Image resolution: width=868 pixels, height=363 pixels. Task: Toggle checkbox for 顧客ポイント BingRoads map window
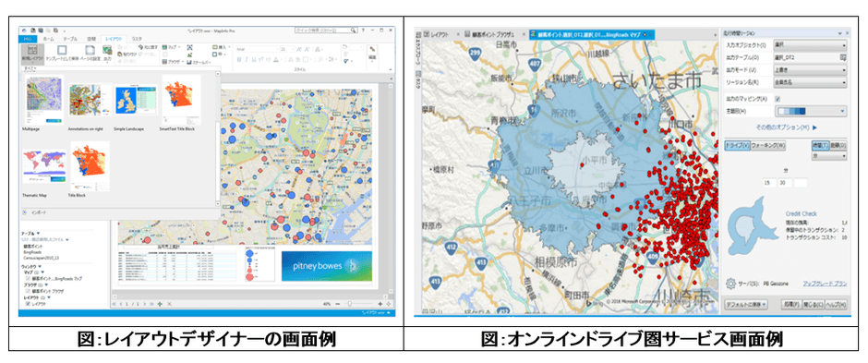28,278
